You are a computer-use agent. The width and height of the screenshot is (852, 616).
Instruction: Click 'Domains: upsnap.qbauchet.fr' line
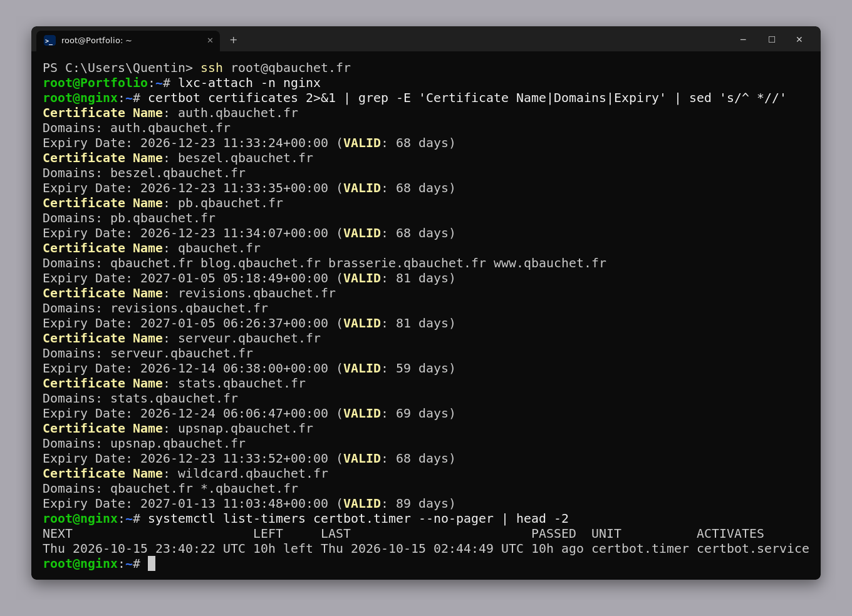click(x=144, y=443)
